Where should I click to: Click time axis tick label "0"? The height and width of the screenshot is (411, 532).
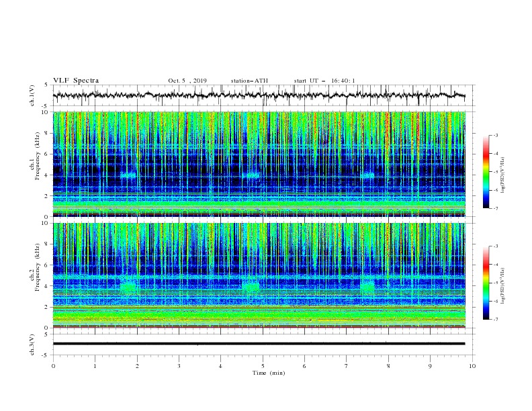(x=53, y=366)
